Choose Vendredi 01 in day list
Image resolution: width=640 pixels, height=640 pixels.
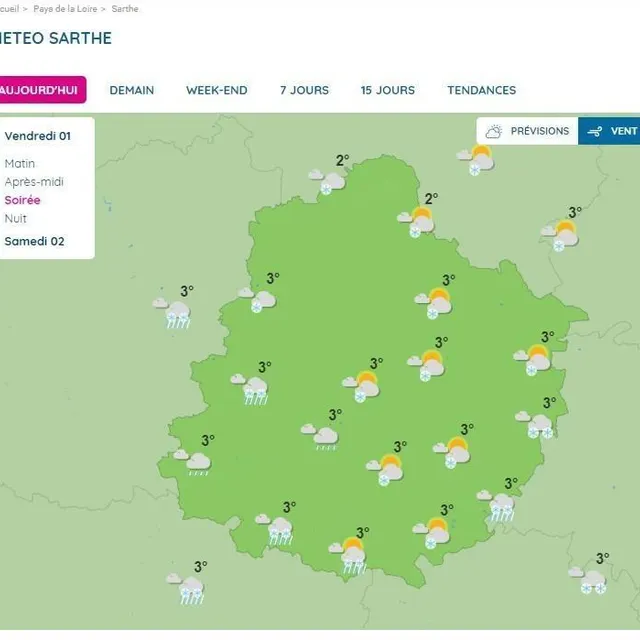click(x=38, y=136)
